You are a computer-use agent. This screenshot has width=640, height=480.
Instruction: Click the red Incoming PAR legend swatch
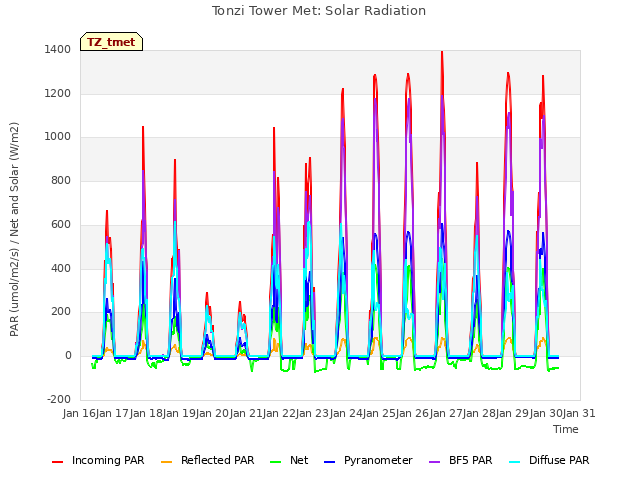[x=58, y=462]
